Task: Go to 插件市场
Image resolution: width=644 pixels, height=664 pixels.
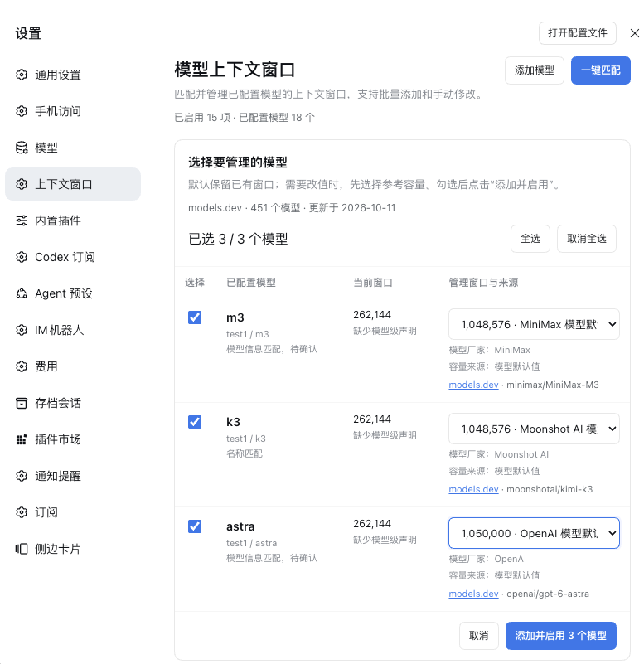Action: 73,439
